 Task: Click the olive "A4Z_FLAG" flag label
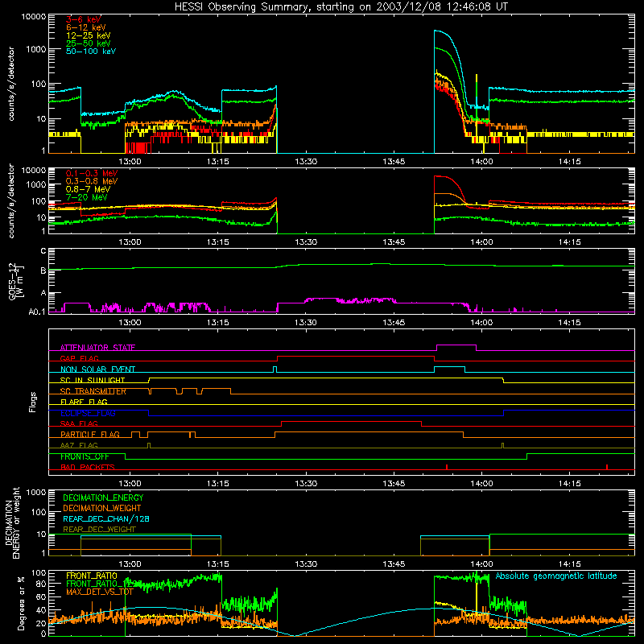(x=79, y=445)
